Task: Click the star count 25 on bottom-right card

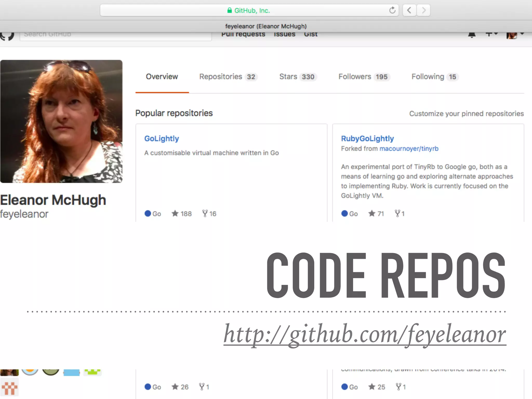Action: [x=377, y=387]
